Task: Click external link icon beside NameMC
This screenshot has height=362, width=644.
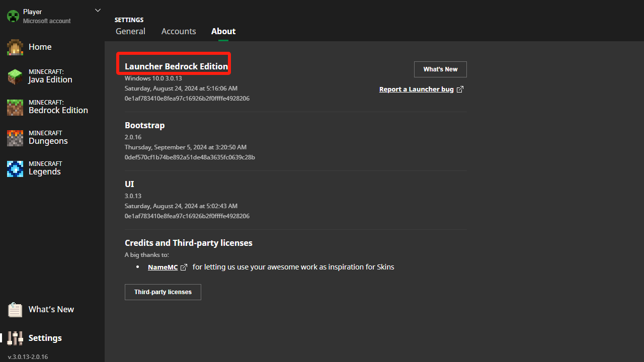Action: pyautogui.click(x=184, y=267)
